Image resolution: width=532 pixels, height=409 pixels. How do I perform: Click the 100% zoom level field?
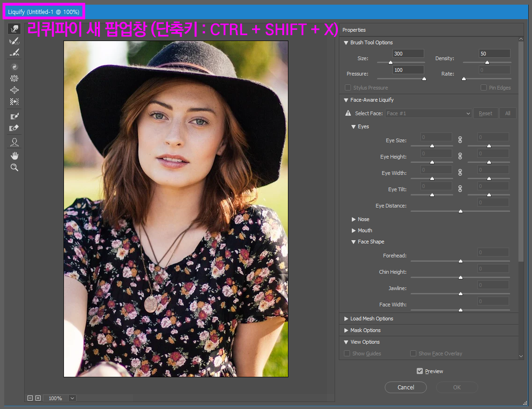pos(56,398)
